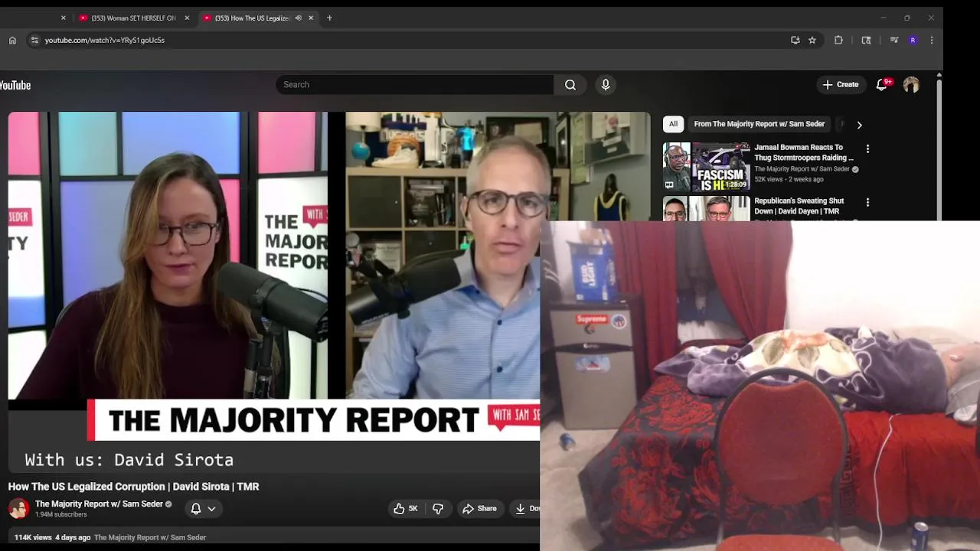This screenshot has height=551, width=980.
Task: Click the YouTube logo
Action: pyautogui.click(x=15, y=85)
